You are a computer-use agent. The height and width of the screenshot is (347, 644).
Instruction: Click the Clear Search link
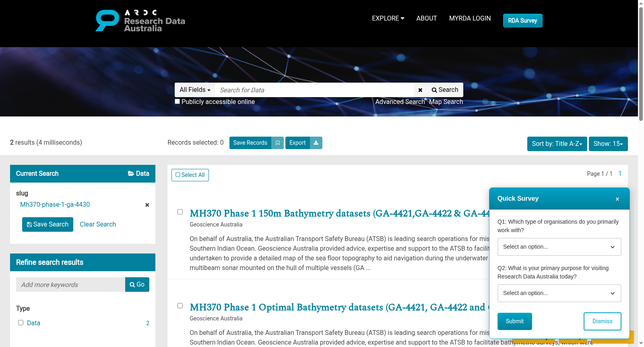click(98, 224)
